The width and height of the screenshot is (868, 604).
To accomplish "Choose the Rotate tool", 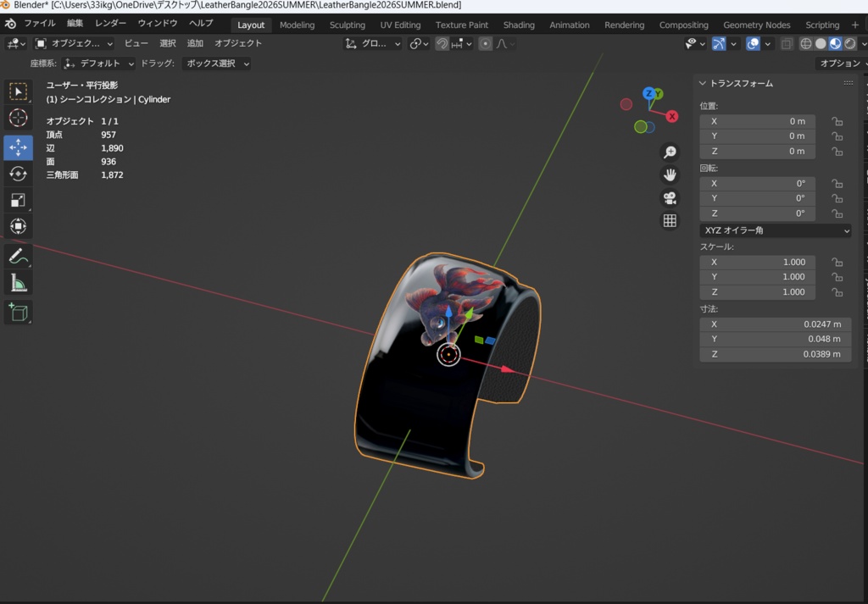I will (19, 174).
